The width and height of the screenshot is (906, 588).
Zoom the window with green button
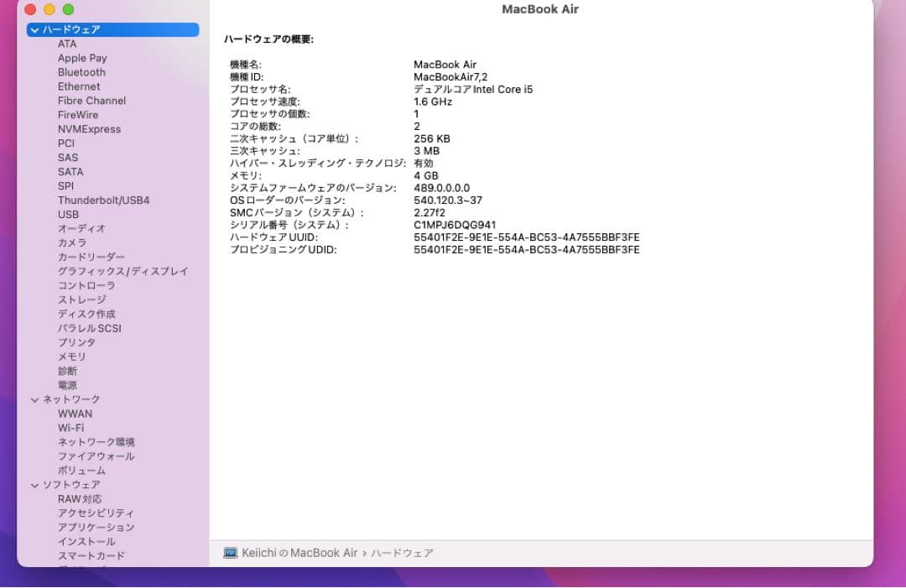(x=68, y=9)
